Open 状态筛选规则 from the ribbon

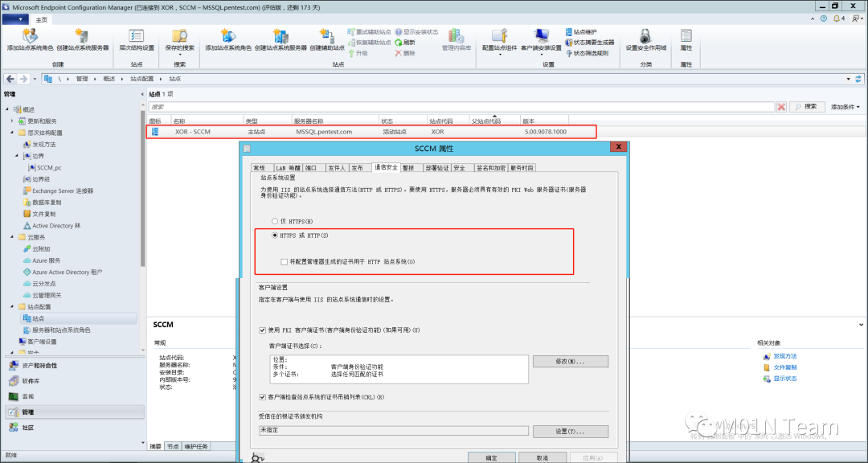(x=587, y=53)
